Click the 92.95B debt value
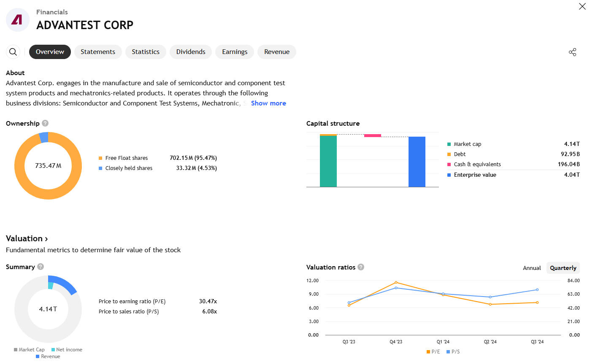This screenshot has width=590, height=364. (x=570, y=154)
